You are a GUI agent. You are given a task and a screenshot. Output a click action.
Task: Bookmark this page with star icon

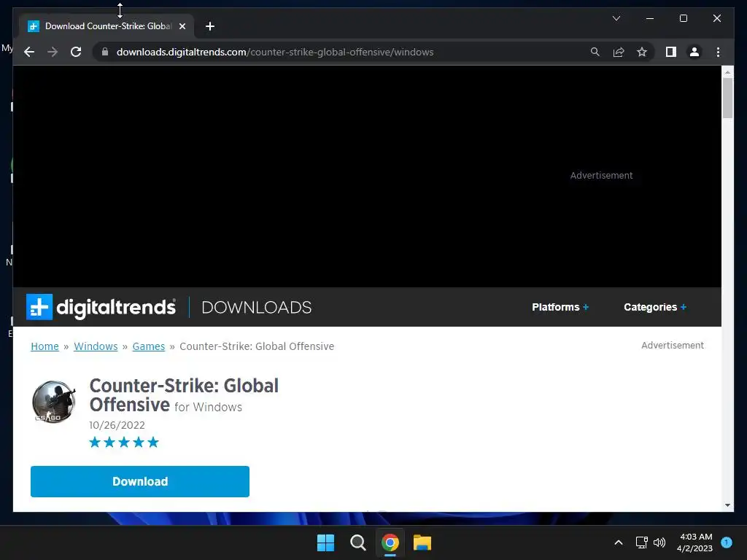pos(642,52)
